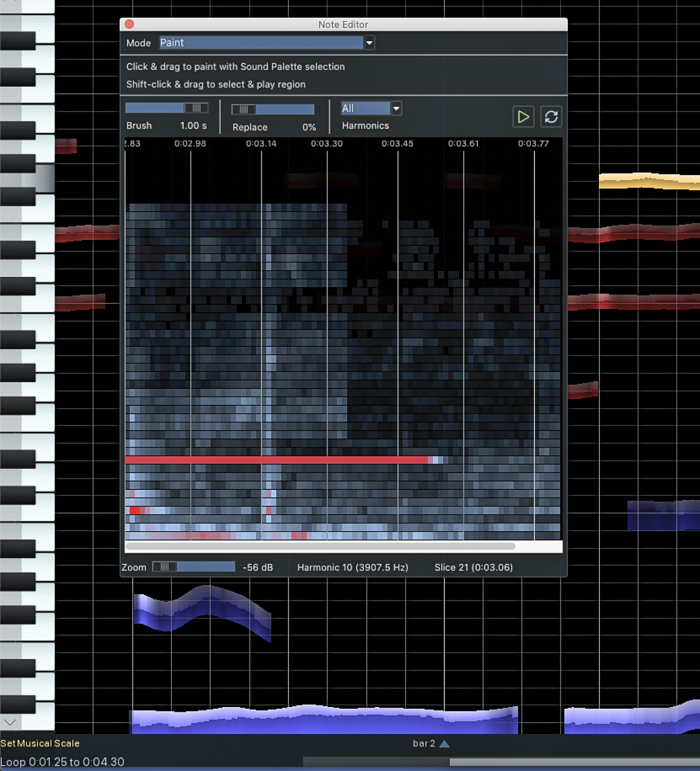The image size is (700, 771).
Task: Click the piano keyboard scroll-down chevron
Action: 10,723
